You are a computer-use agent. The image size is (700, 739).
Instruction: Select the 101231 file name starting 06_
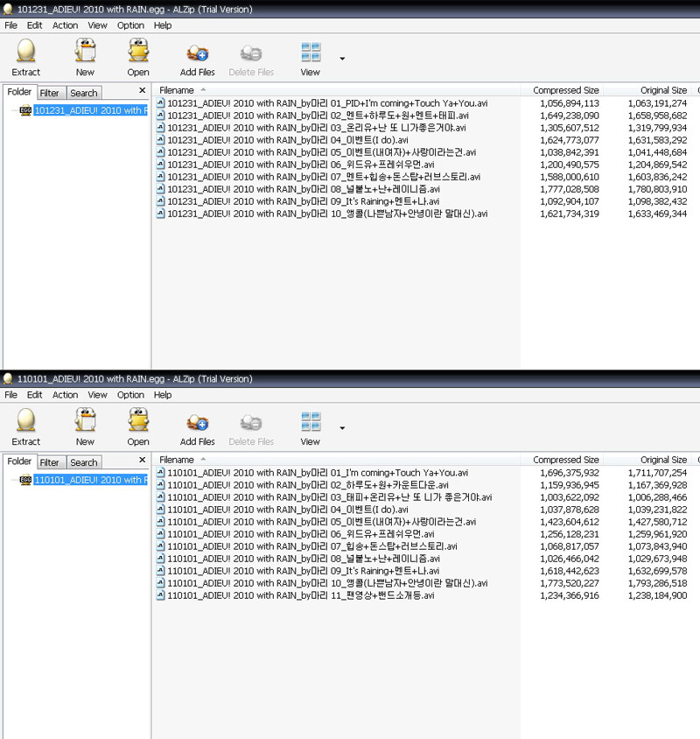click(300, 165)
